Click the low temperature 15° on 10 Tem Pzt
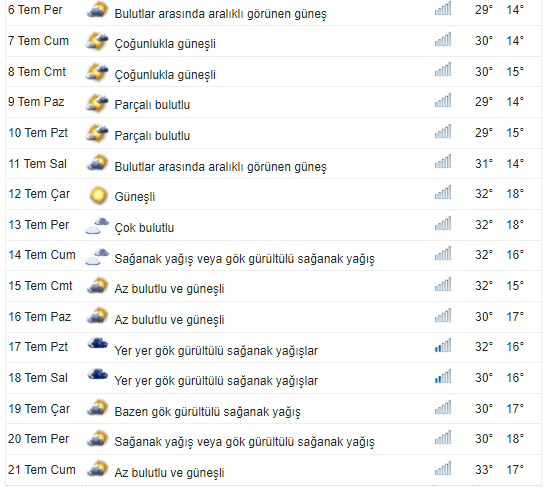Image resolution: width=546 pixels, height=498 pixels. [515, 133]
